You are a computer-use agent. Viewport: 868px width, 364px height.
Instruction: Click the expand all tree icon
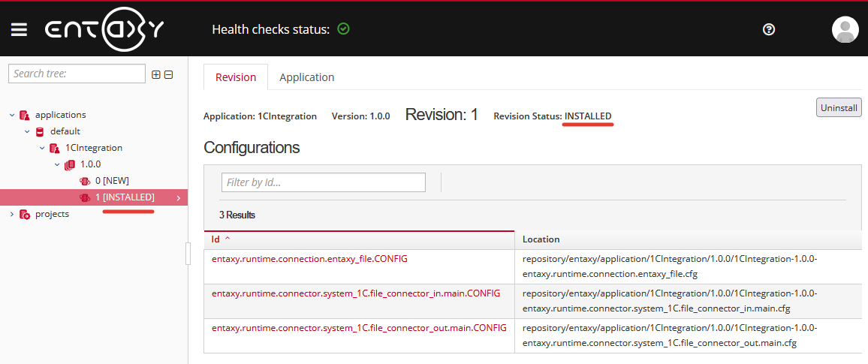pyautogui.click(x=156, y=74)
